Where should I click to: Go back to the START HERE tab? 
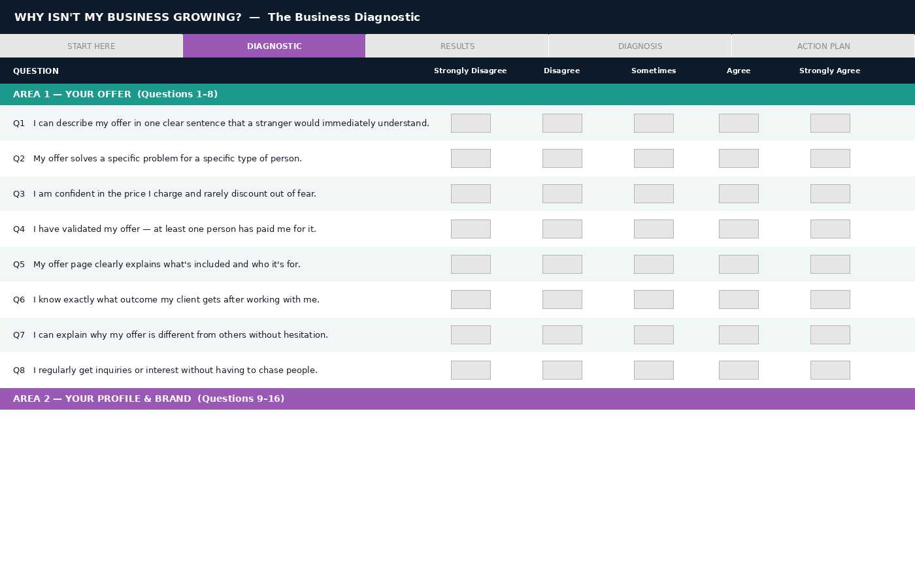coord(91,46)
